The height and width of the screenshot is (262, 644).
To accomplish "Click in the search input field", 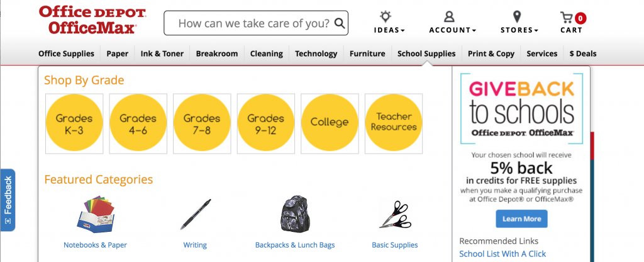I will [252, 24].
